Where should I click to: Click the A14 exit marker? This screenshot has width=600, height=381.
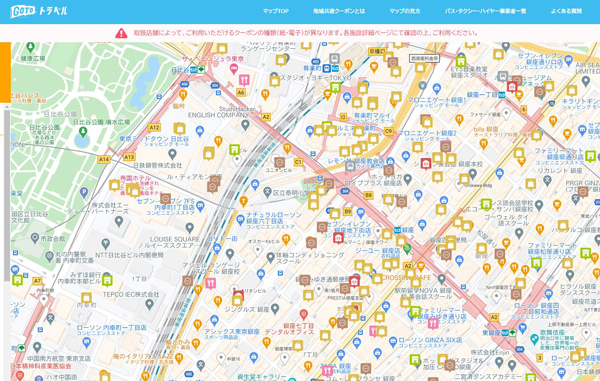point(104,159)
